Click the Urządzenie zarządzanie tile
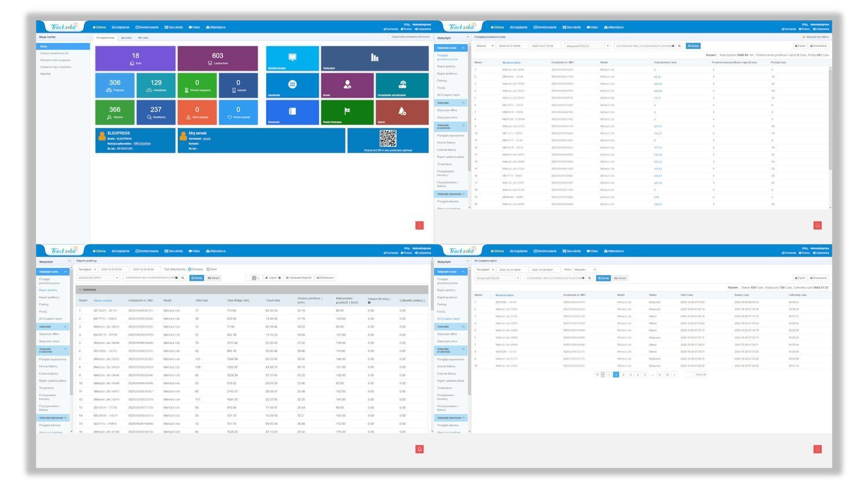Screen dimensions: 868x488 point(402,85)
